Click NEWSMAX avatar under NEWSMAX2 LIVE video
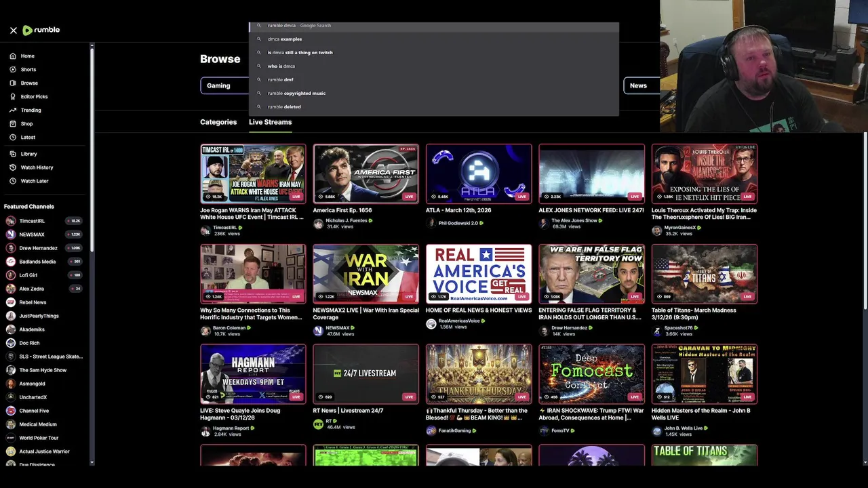868x488 pixels. (x=318, y=331)
